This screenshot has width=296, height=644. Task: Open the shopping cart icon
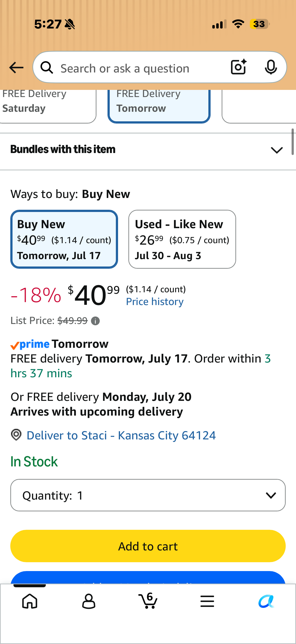(x=148, y=601)
